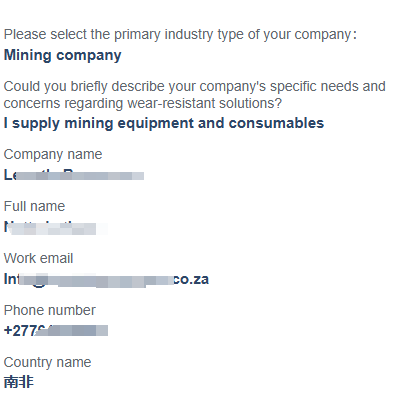This screenshot has width=415, height=403.
Task: Click the word 'concerns' in the second question
Action: click(x=32, y=103)
